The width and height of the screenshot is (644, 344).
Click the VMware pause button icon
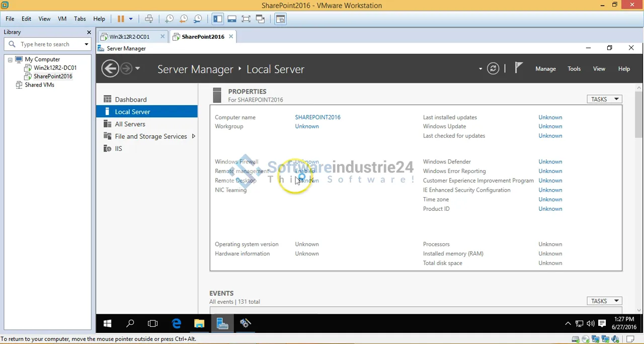(x=121, y=19)
